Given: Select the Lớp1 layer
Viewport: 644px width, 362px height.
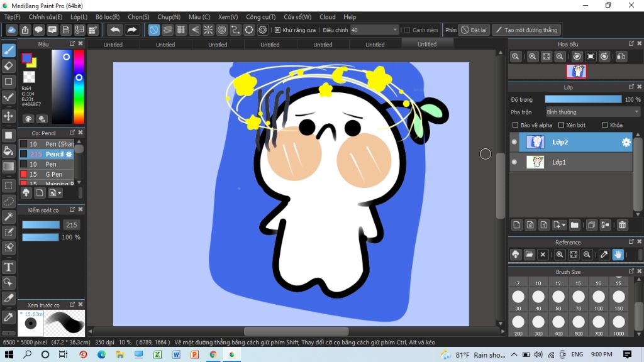Looking at the screenshot, I should click(x=571, y=162).
